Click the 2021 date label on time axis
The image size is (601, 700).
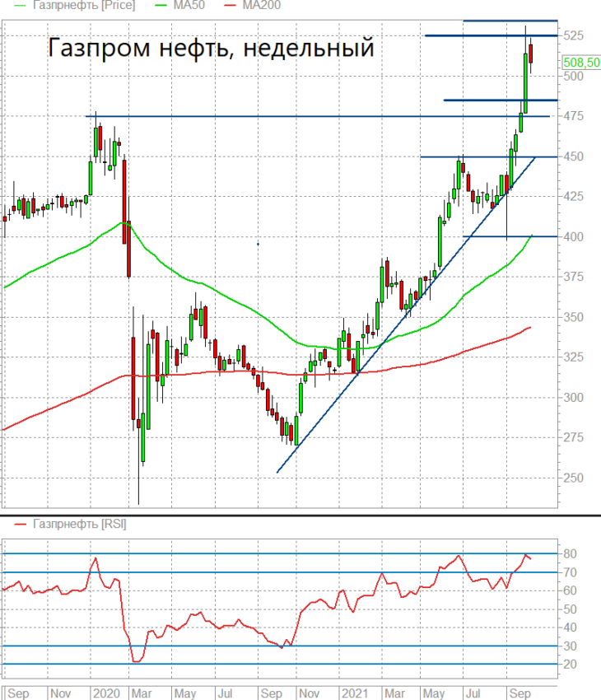[x=355, y=693]
